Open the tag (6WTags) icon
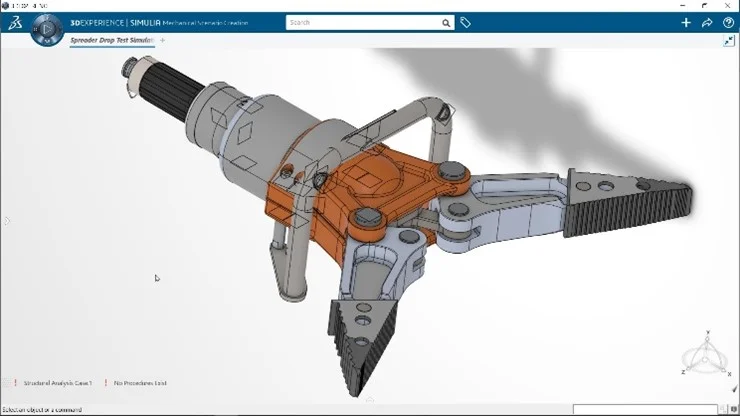 [x=465, y=23]
